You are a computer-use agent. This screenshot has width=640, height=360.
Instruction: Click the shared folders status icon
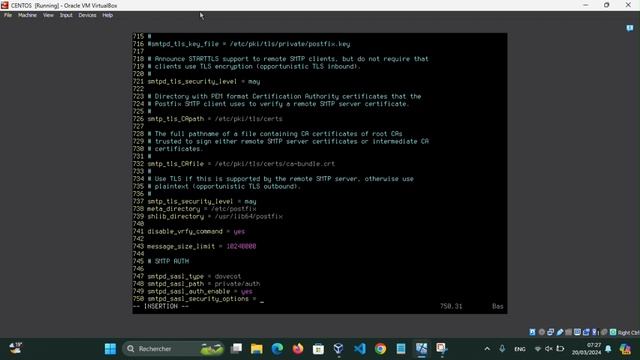[568, 332]
